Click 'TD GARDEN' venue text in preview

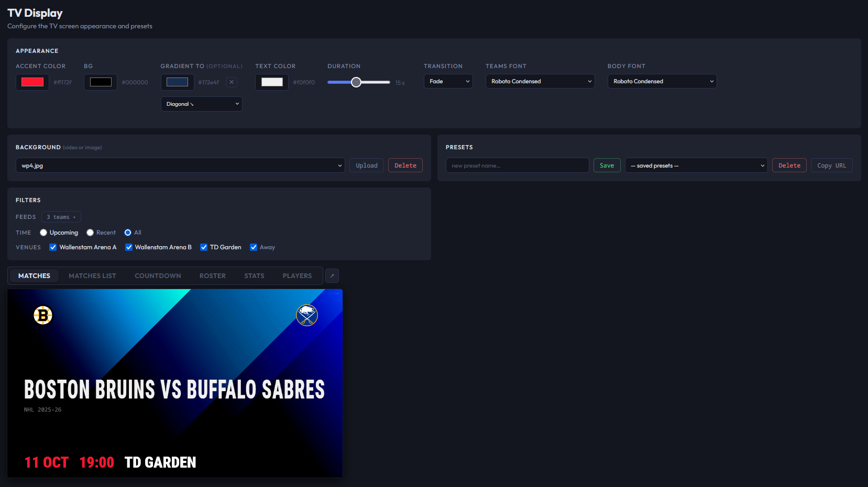160,462
